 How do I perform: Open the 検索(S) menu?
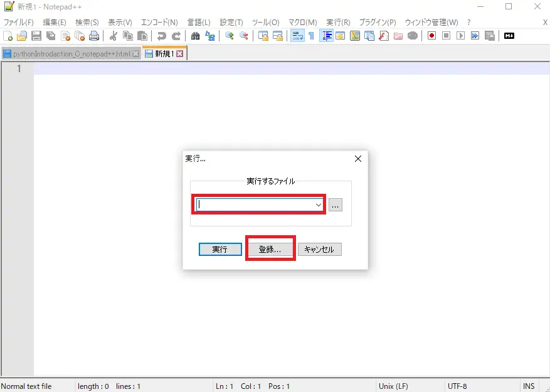tap(87, 23)
